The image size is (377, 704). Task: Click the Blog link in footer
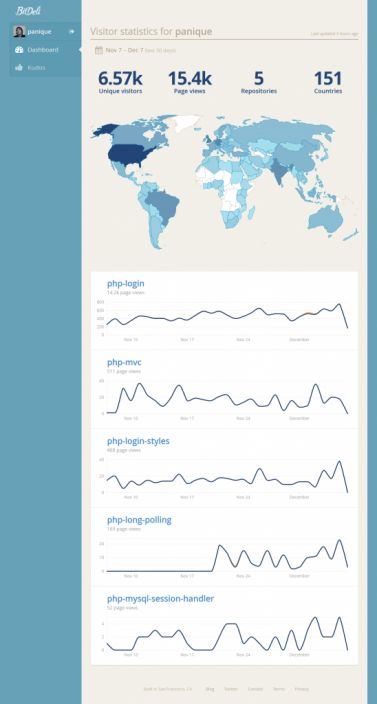pos(210,689)
